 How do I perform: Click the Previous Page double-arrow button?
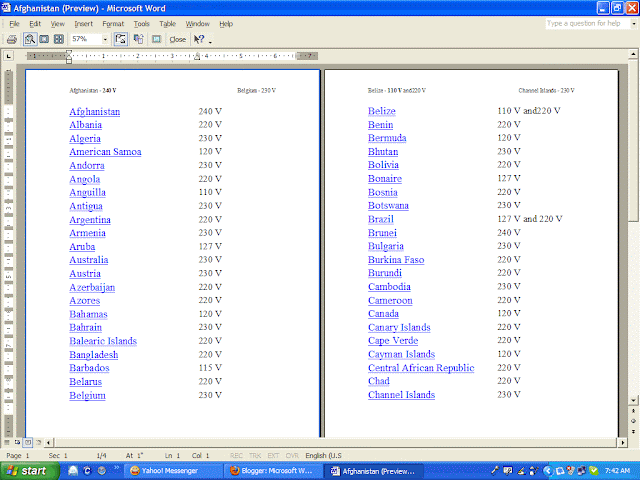coord(633,411)
